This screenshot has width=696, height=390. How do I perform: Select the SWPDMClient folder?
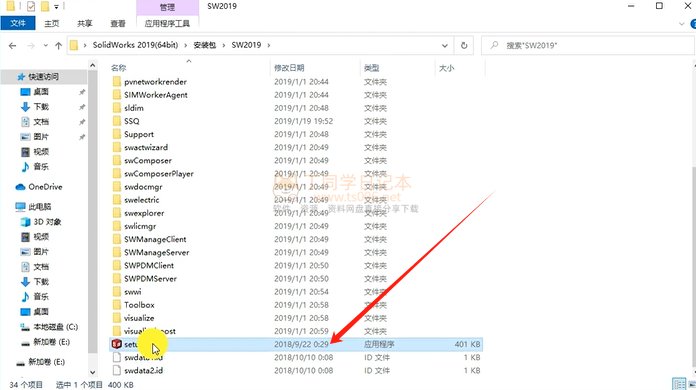pos(149,265)
